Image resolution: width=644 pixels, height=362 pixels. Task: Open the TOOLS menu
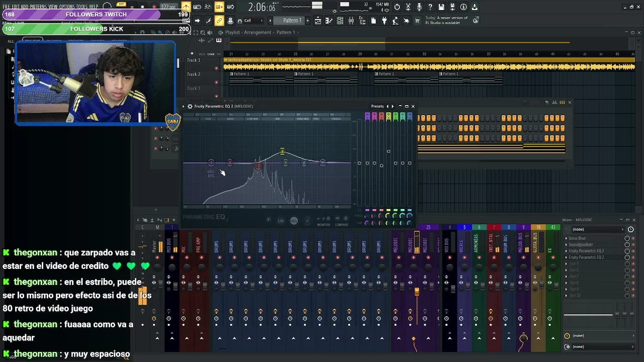pos(82,7)
